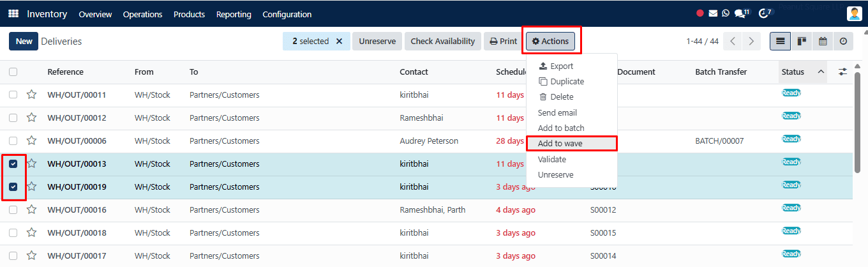Viewport: 868px width, 267px height.
Task: Open the Operations menu
Action: tap(142, 14)
